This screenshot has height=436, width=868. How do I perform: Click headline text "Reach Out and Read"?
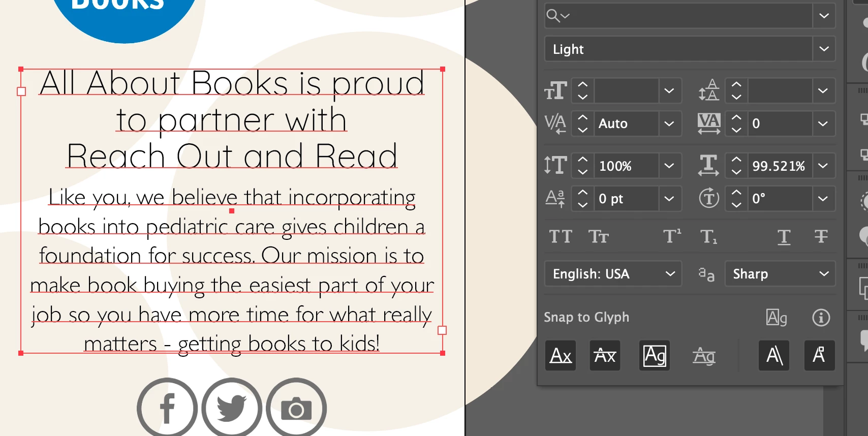click(x=232, y=156)
